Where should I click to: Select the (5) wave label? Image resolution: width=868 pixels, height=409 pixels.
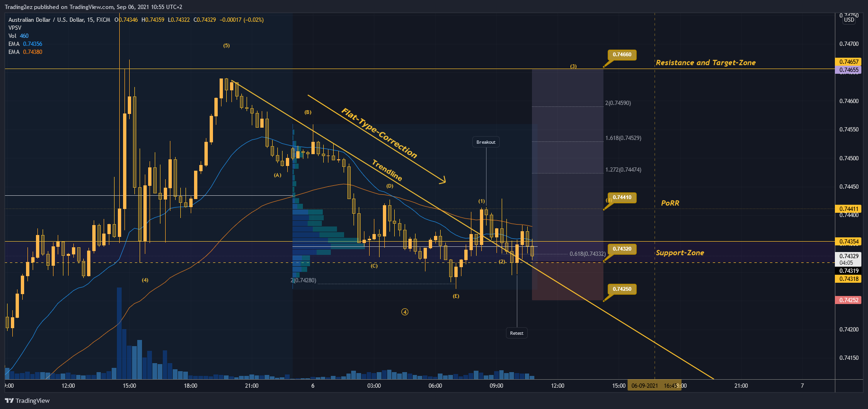click(226, 45)
